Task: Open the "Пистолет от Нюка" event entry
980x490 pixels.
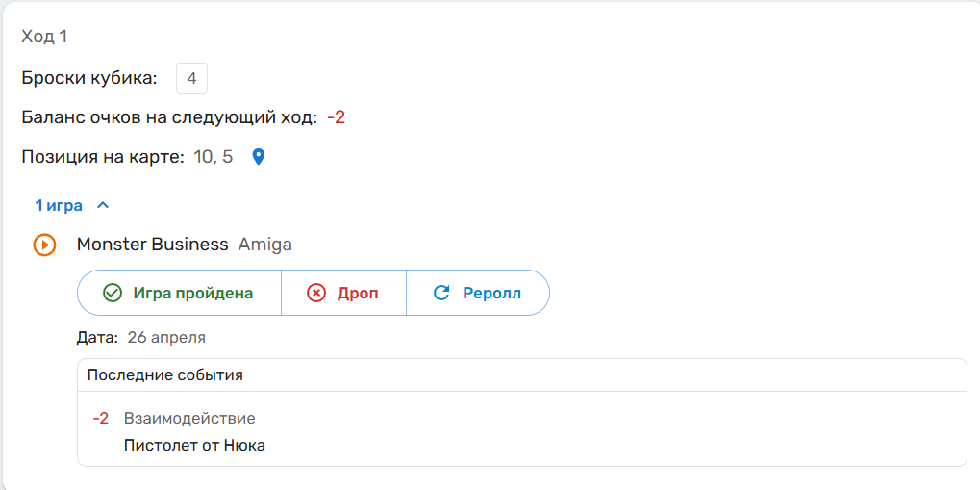Action: click(x=194, y=445)
